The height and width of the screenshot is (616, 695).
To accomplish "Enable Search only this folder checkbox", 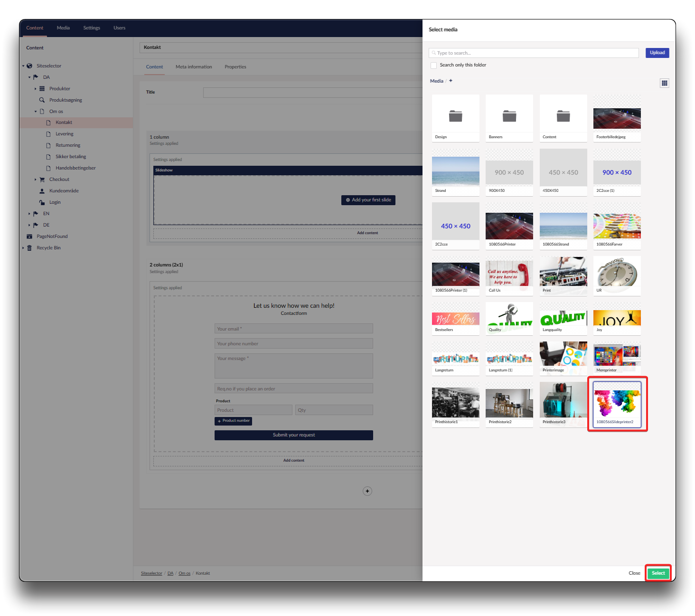I will point(433,66).
